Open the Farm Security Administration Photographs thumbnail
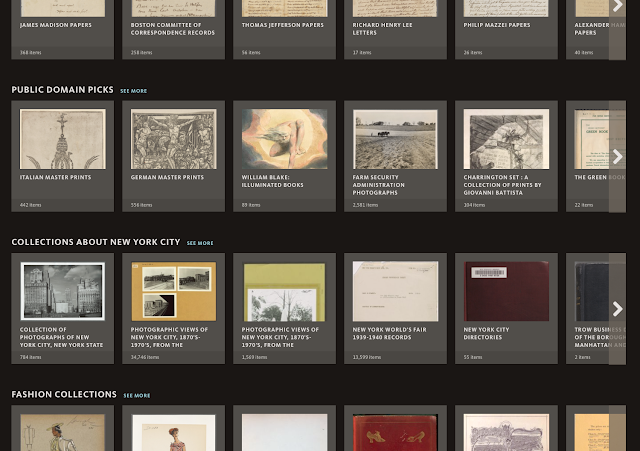This screenshot has width=640, height=451. click(395, 139)
